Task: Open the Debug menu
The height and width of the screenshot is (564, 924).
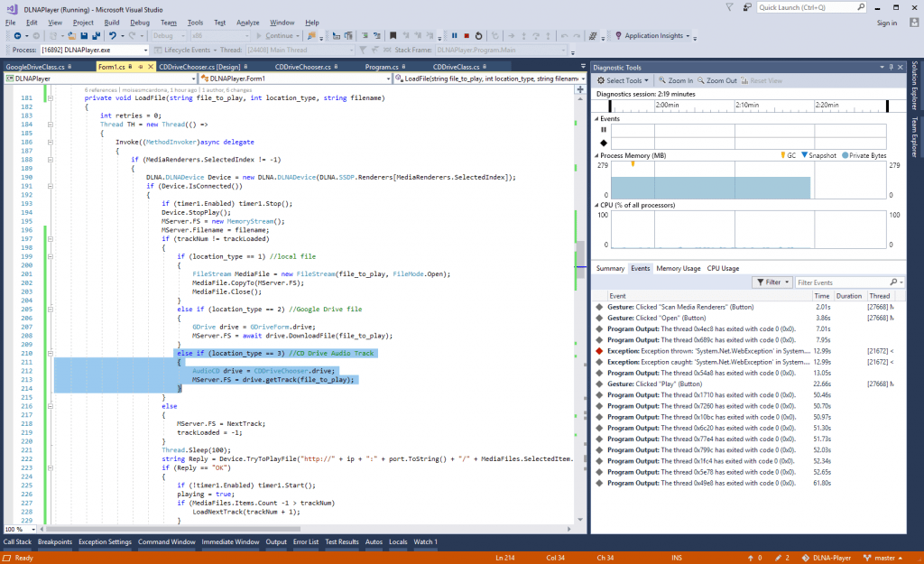Action: (x=140, y=22)
